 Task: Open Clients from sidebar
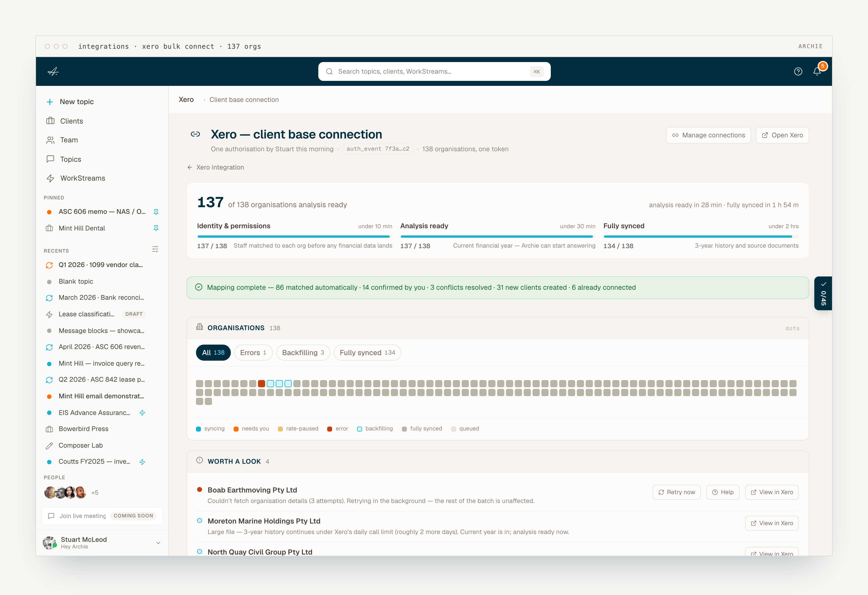click(x=102, y=121)
